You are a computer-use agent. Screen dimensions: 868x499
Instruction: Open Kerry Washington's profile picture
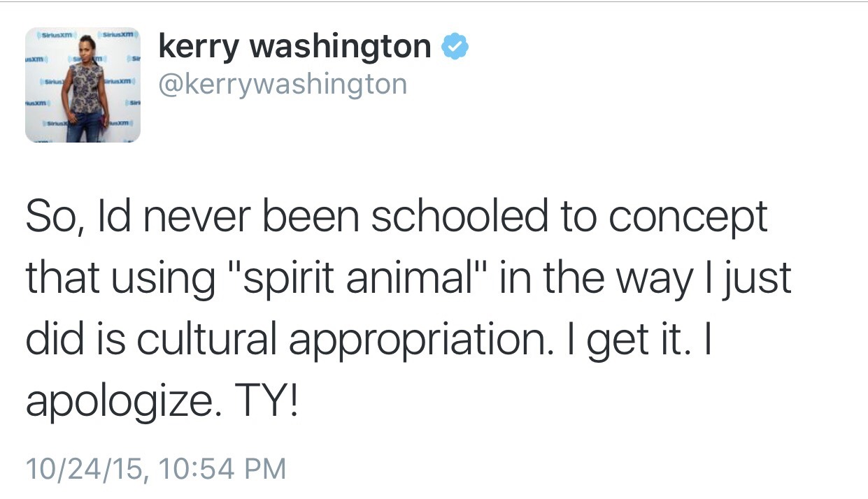tap(83, 85)
